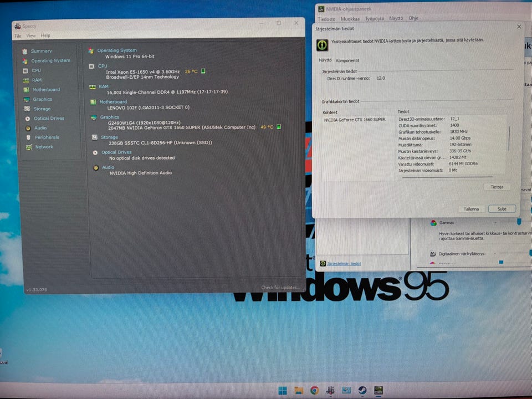Open the Muokkaa menu in NVIDIA panel
Image resolution: width=532 pixels, height=399 pixels.
coord(350,19)
